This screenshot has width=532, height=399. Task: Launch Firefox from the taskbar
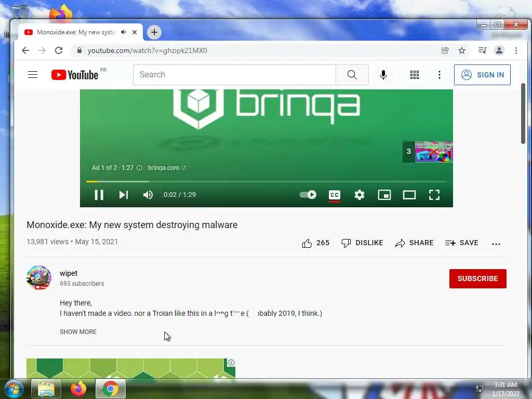click(x=78, y=389)
